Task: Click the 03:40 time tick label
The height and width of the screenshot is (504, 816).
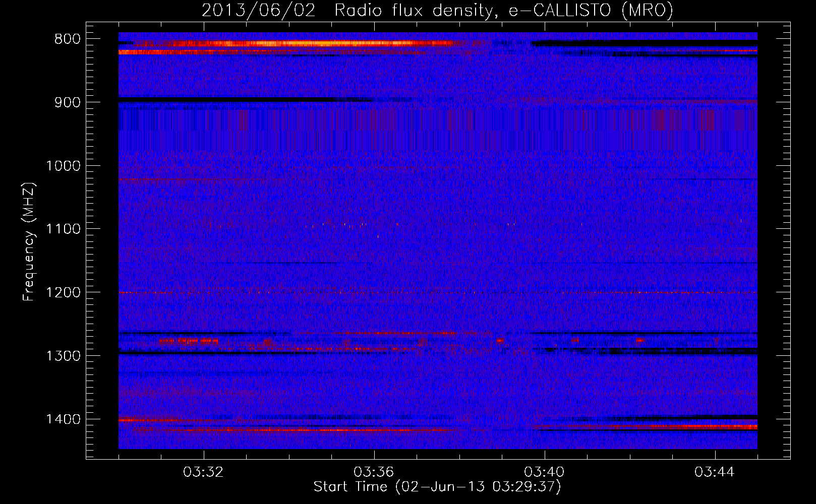Action: point(544,472)
